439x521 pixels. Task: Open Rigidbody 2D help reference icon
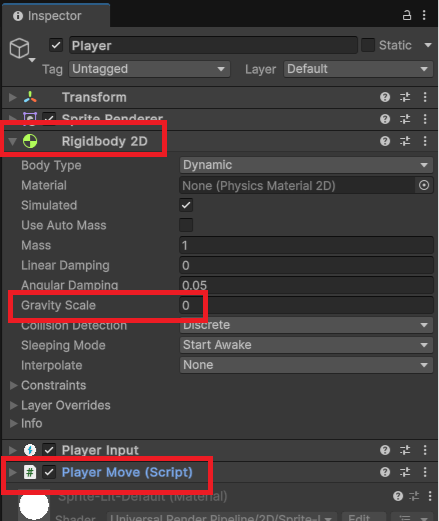(x=385, y=141)
